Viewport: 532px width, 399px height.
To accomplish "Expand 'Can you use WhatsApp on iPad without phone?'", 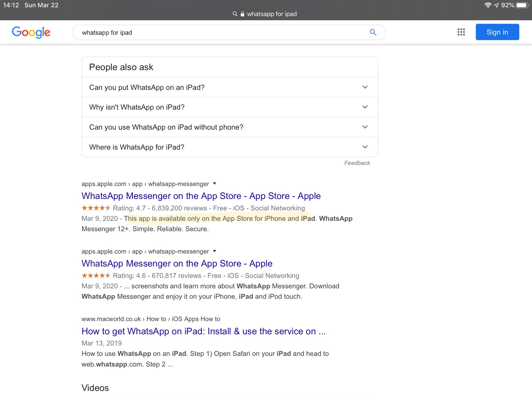I will 230,127.
